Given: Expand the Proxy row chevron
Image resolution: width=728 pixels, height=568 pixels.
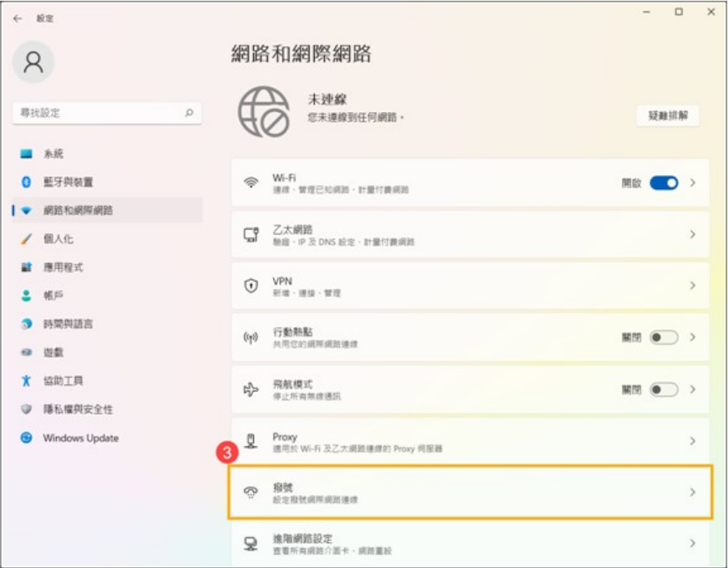Looking at the screenshot, I should (x=692, y=441).
